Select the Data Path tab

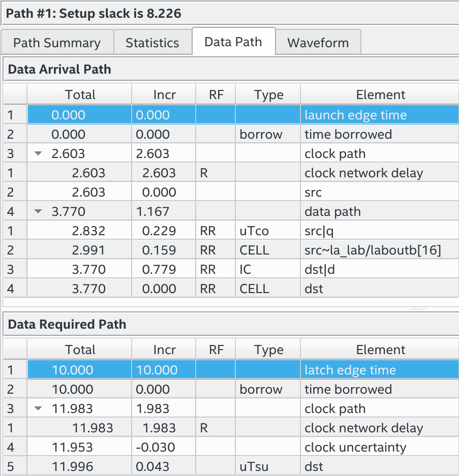pyautogui.click(x=233, y=42)
